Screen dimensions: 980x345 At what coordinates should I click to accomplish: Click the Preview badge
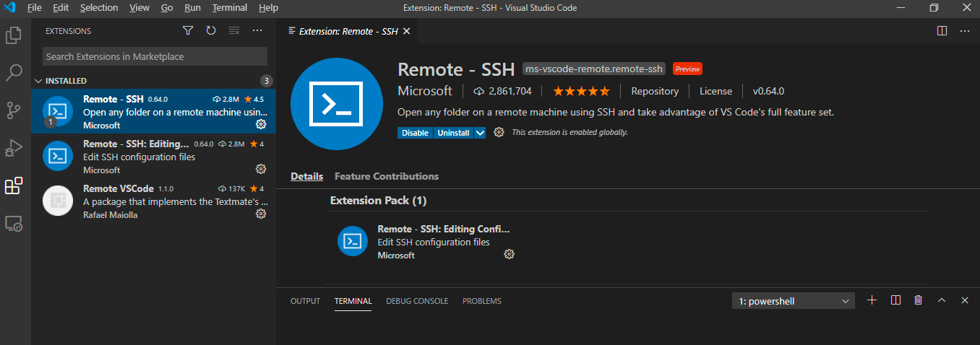click(x=688, y=69)
